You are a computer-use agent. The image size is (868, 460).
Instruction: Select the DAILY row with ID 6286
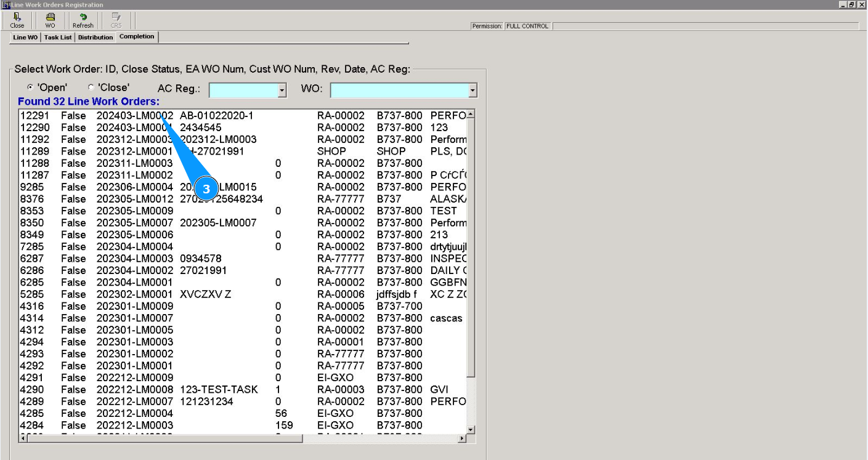[x=243, y=270]
